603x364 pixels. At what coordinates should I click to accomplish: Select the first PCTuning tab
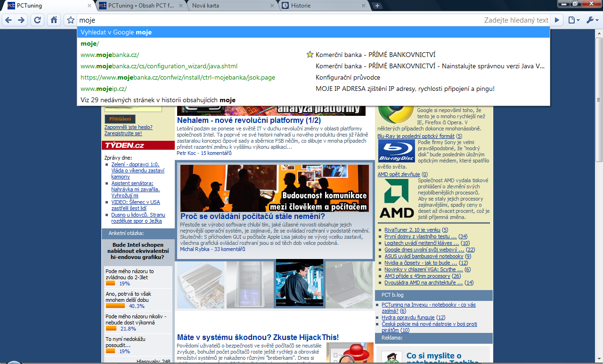pos(49,6)
